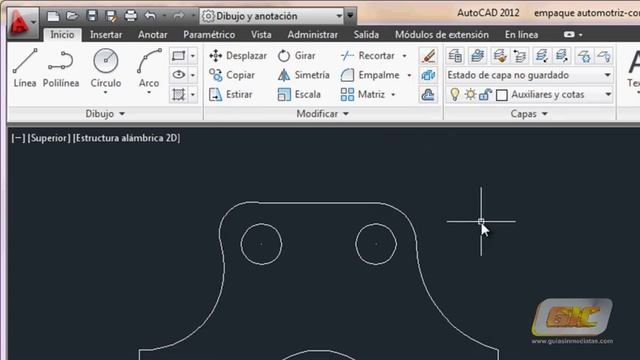Click the Escala tool

click(x=299, y=95)
